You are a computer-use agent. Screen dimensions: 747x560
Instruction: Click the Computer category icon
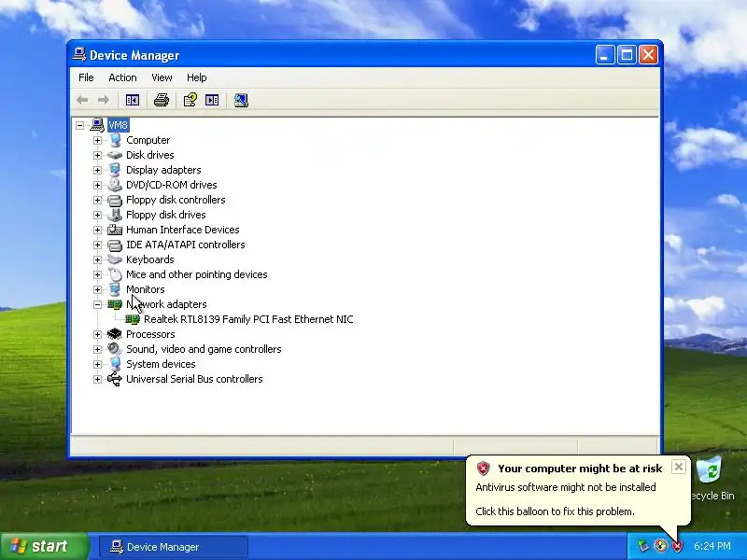coord(115,140)
